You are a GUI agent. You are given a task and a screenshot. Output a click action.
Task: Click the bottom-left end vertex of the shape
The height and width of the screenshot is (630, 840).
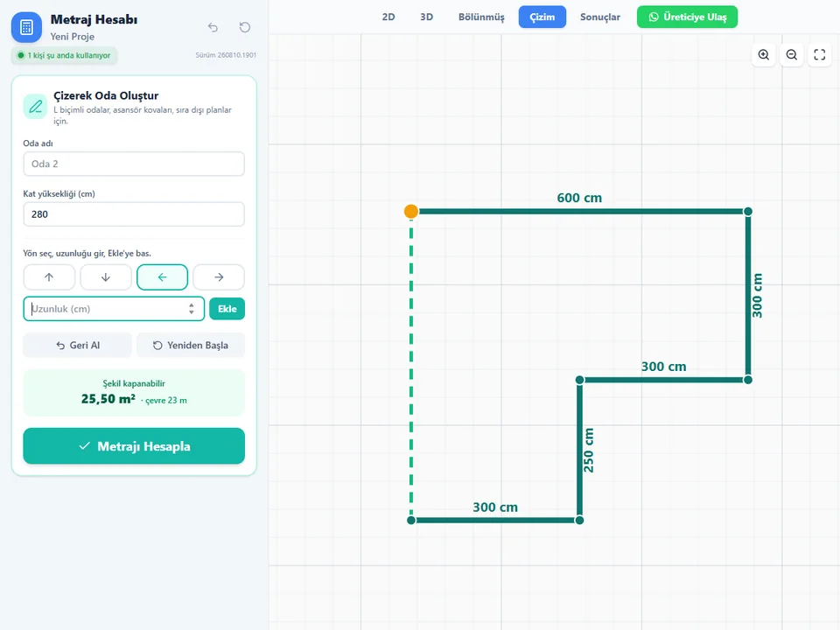[411, 520]
